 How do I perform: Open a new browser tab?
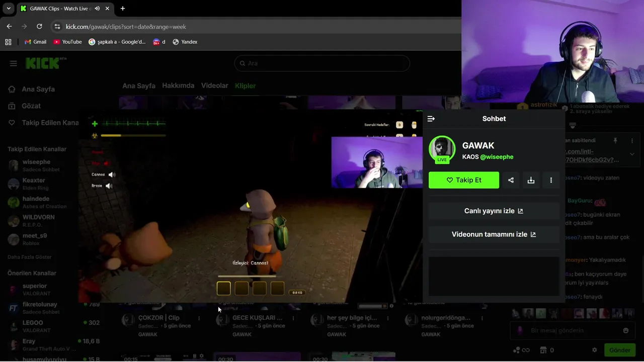(x=123, y=9)
